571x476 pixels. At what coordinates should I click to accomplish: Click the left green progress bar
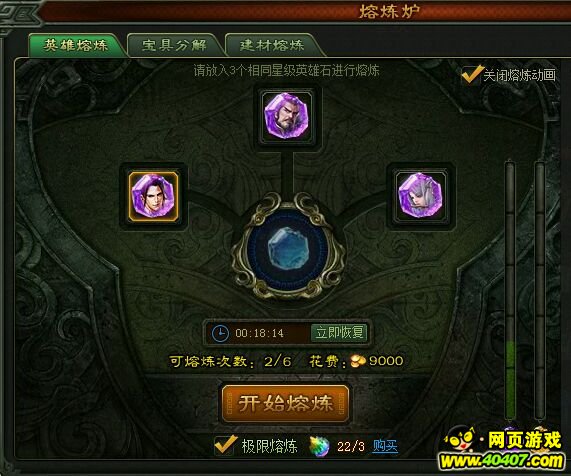point(511,291)
